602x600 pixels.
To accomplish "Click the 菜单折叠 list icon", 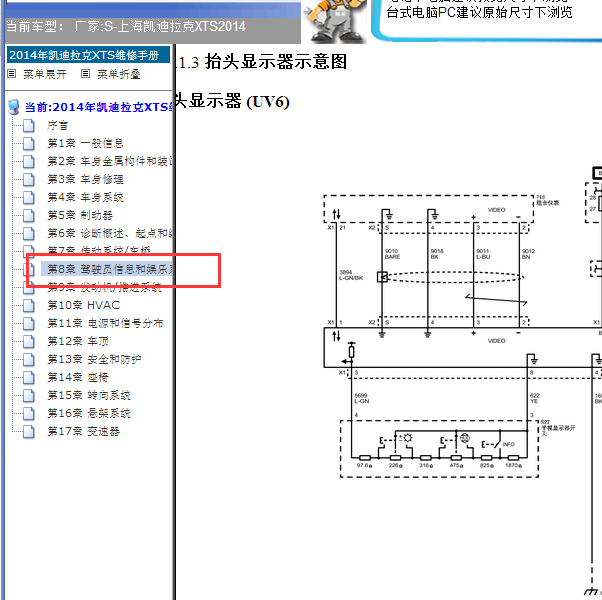I will tap(85, 73).
